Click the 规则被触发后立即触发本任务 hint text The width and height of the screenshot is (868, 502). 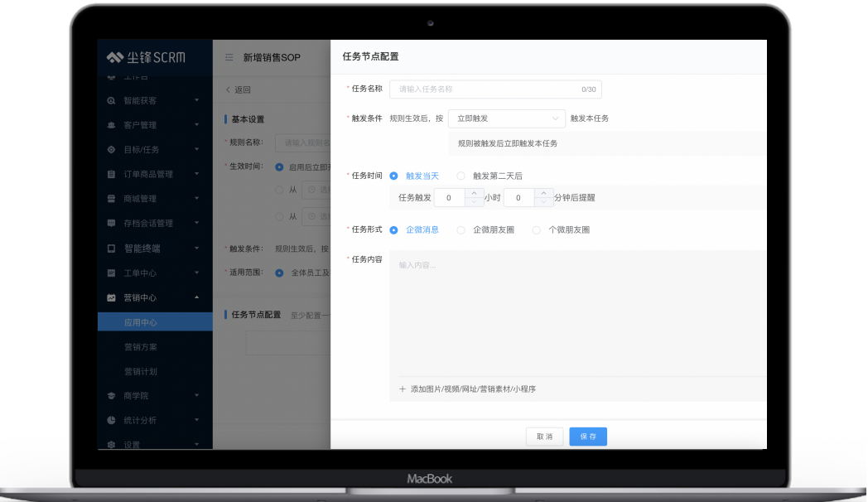coord(507,143)
